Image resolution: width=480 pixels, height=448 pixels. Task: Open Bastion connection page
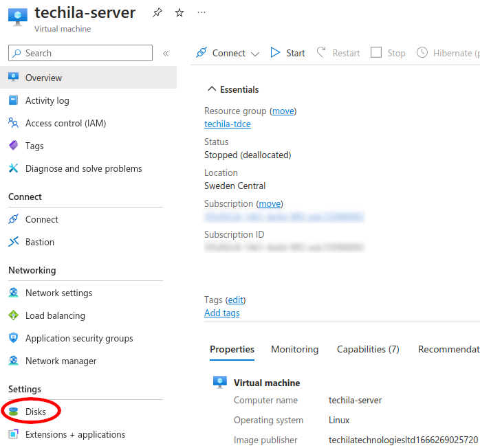click(x=39, y=242)
